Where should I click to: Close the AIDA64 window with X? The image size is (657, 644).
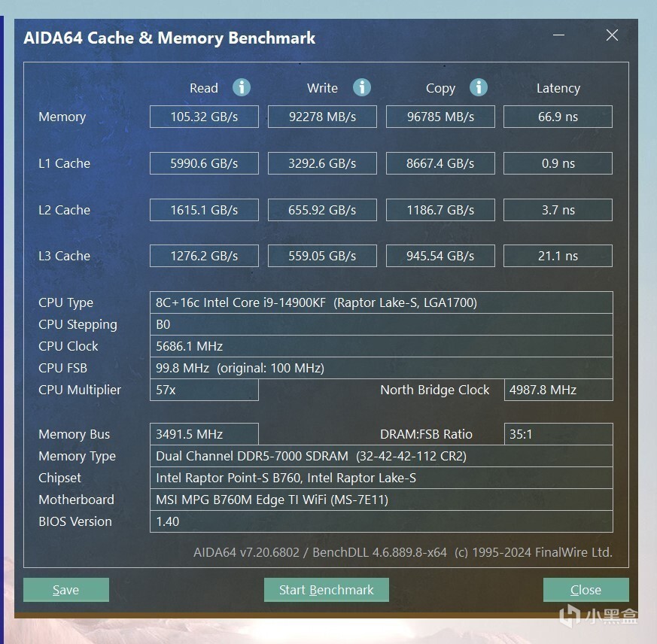point(612,35)
